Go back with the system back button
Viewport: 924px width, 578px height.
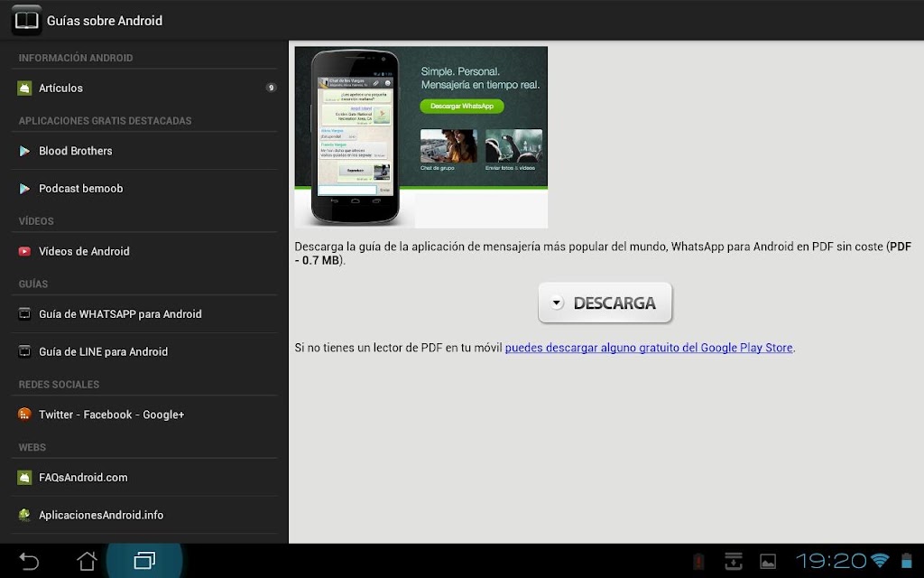[x=28, y=560]
